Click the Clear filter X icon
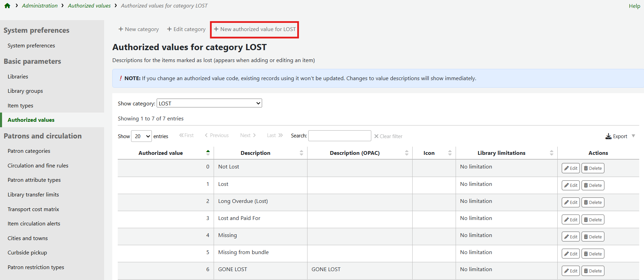This screenshot has width=644, height=280. click(x=376, y=136)
